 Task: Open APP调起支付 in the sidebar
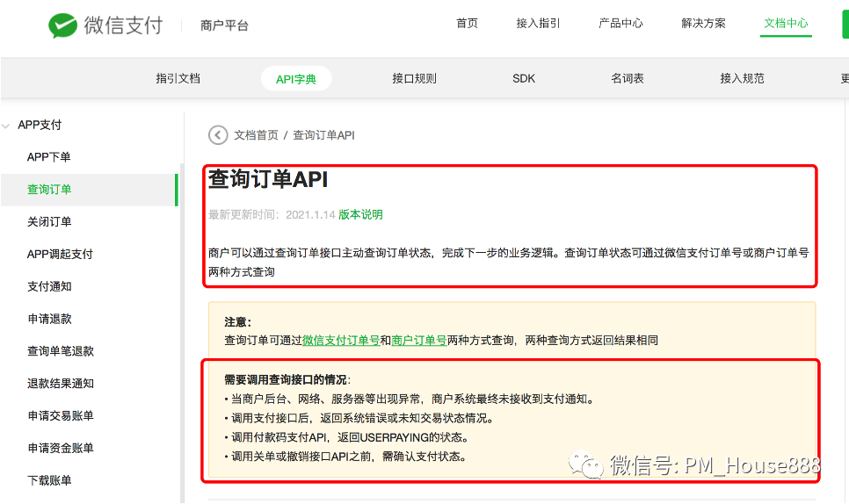tap(60, 254)
